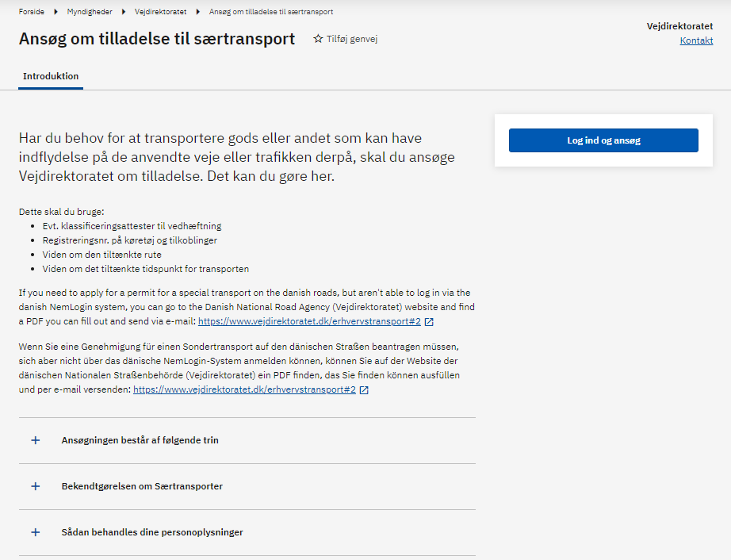Open vejdirektoratet.dk link in the German paragraph
The image size is (731, 560).
pos(244,390)
